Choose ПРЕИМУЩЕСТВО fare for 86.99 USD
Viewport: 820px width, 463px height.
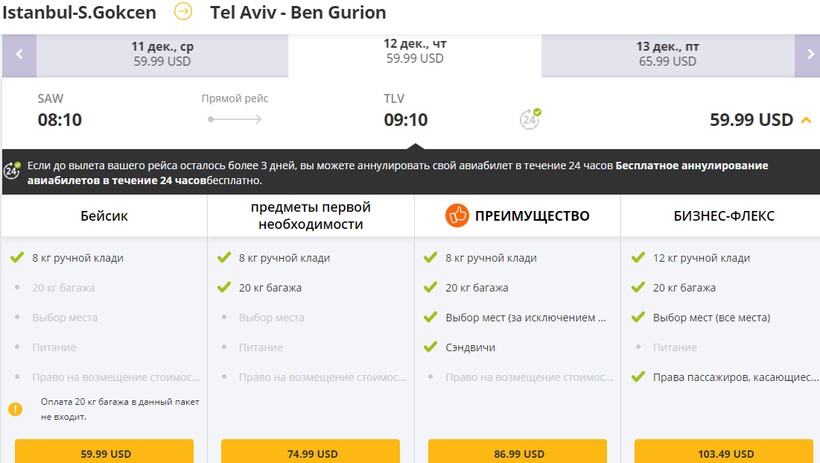point(517,453)
